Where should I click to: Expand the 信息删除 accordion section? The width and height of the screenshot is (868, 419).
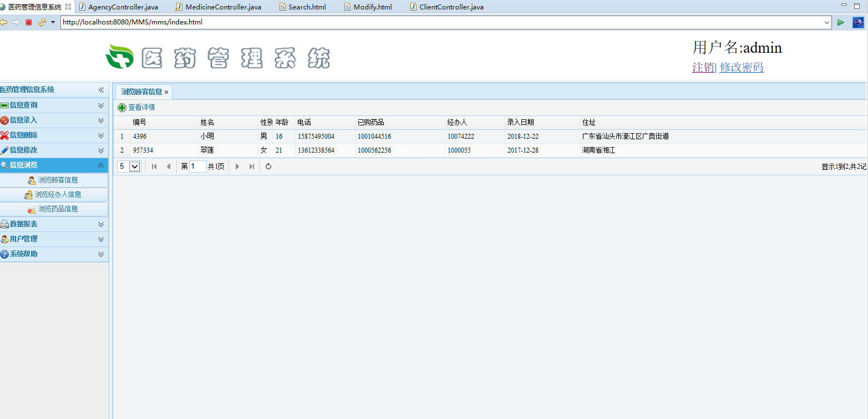click(x=101, y=135)
